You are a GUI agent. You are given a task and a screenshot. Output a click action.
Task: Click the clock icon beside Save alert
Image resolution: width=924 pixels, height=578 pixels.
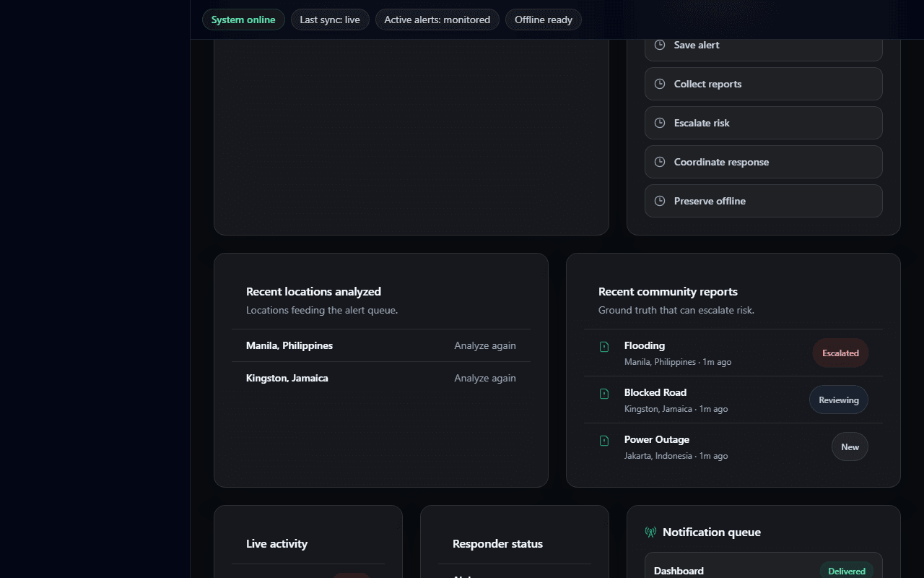click(x=660, y=45)
